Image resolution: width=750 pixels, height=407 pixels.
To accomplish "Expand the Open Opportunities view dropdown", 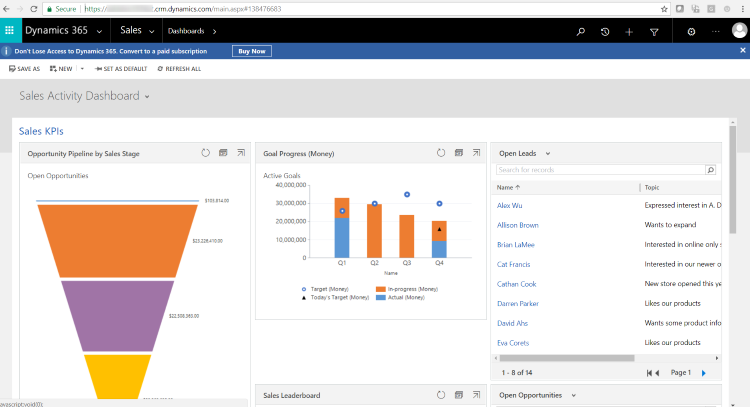I will point(574,396).
